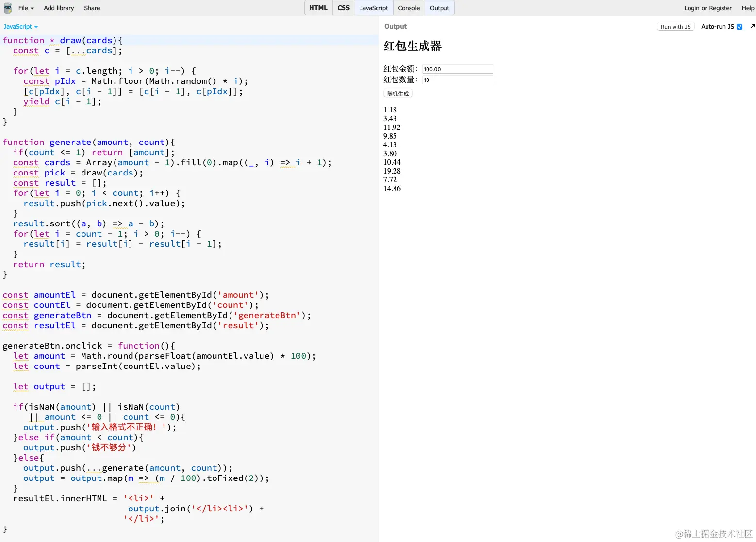The height and width of the screenshot is (542, 756).
Task: Open the Share menu
Action: 92,8
